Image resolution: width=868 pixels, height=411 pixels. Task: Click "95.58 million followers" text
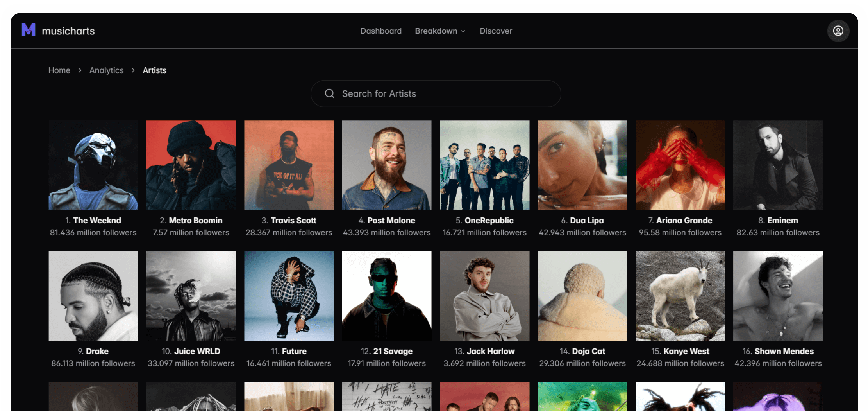(680, 233)
